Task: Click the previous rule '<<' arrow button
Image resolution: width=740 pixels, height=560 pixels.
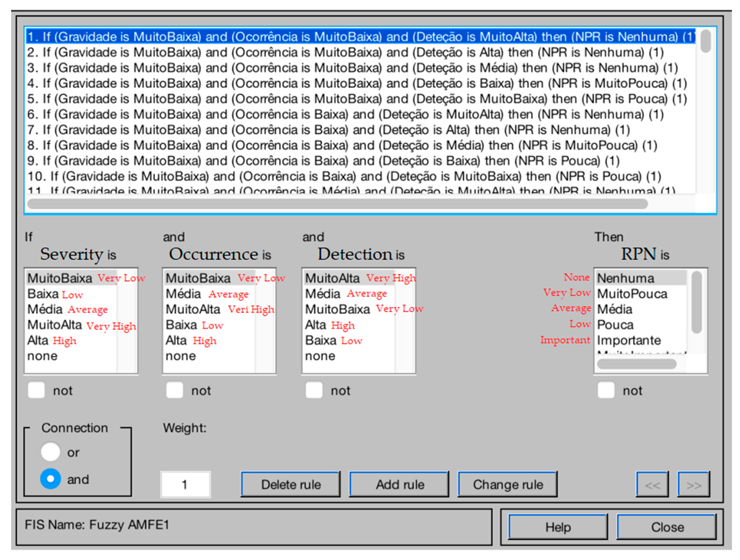Action: tap(652, 485)
